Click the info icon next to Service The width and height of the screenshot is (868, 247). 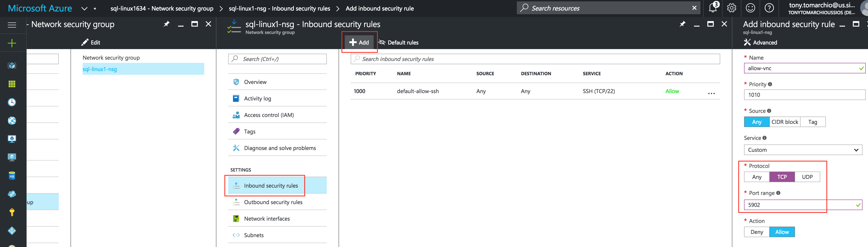(x=764, y=138)
